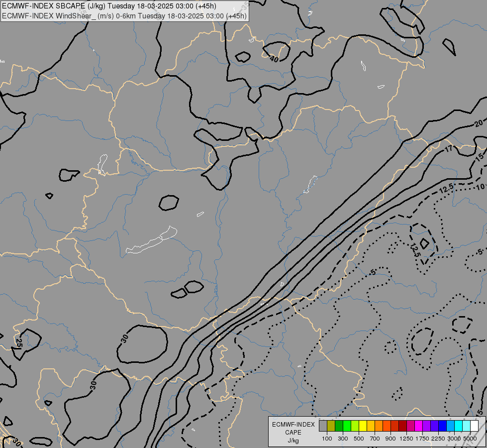Click the 3000 legend tick label
487x448 pixels.
[454, 439]
